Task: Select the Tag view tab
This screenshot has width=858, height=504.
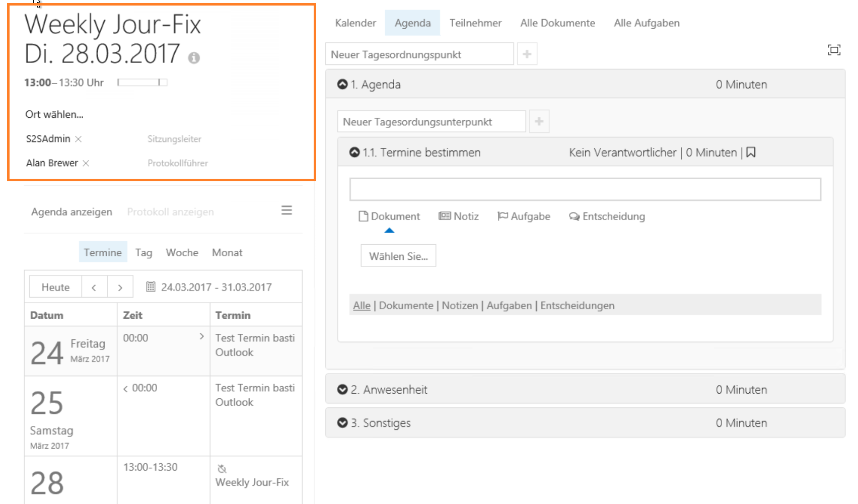Action: 144,252
